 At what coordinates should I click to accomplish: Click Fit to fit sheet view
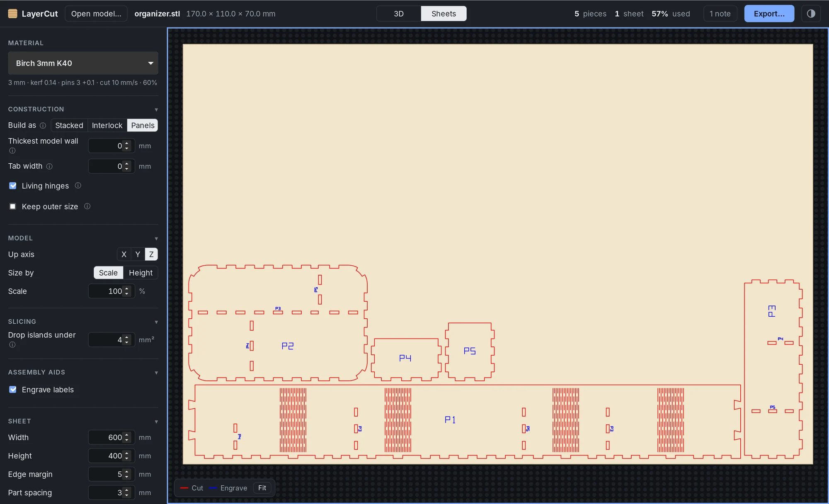tap(262, 488)
